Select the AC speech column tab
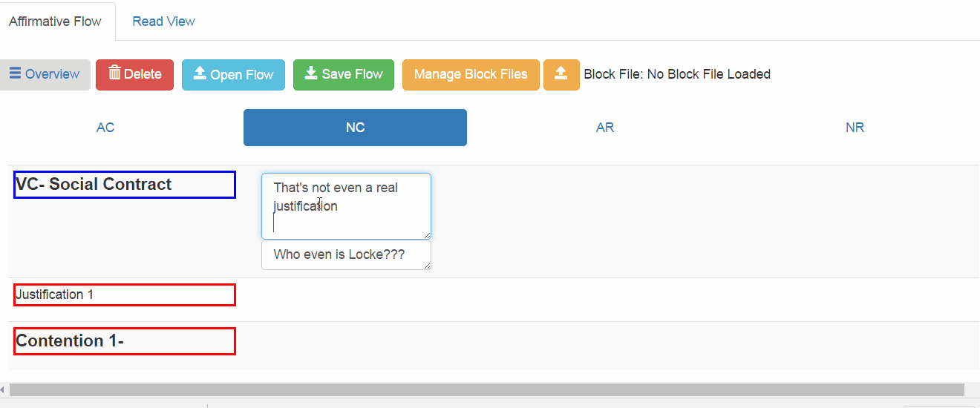 point(105,128)
